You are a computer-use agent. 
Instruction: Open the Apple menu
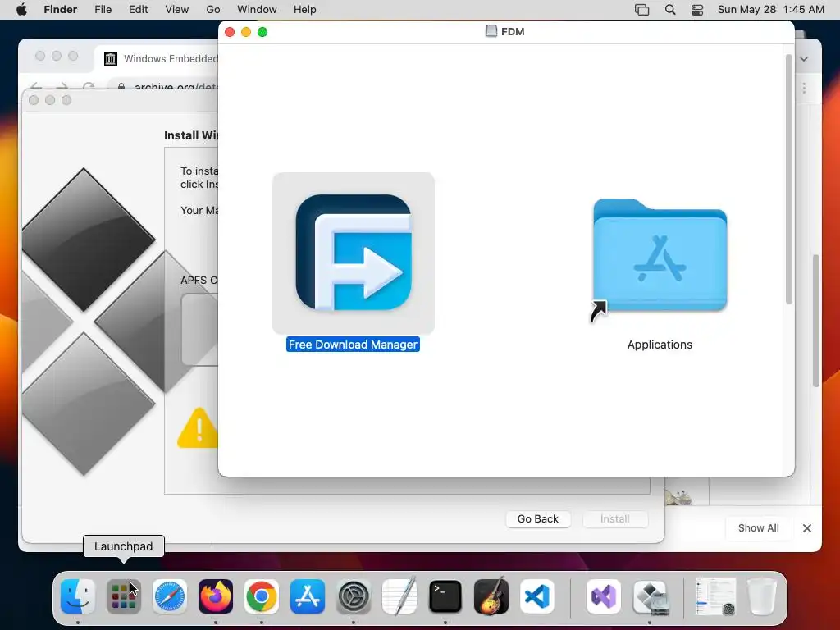(21, 10)
